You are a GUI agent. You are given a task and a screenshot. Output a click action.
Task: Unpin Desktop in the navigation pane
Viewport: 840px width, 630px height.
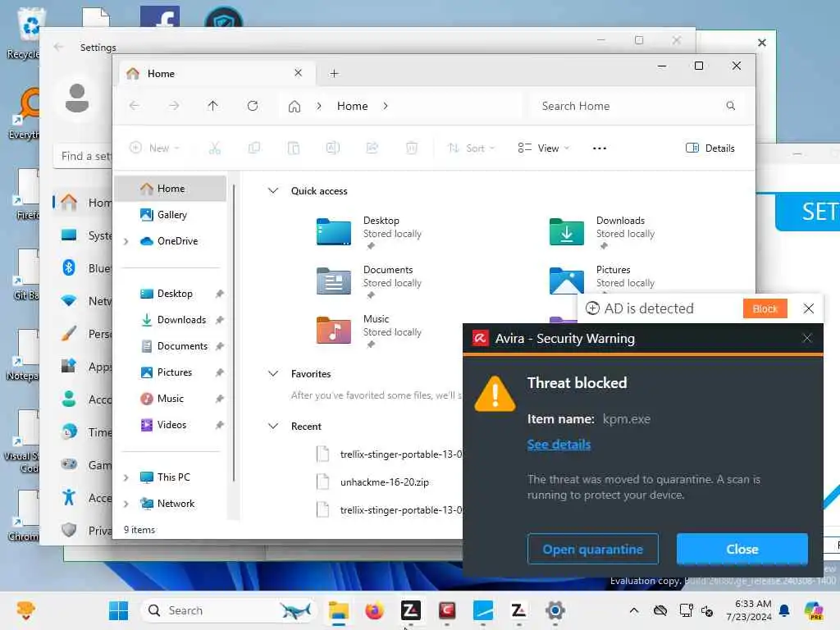219,294
